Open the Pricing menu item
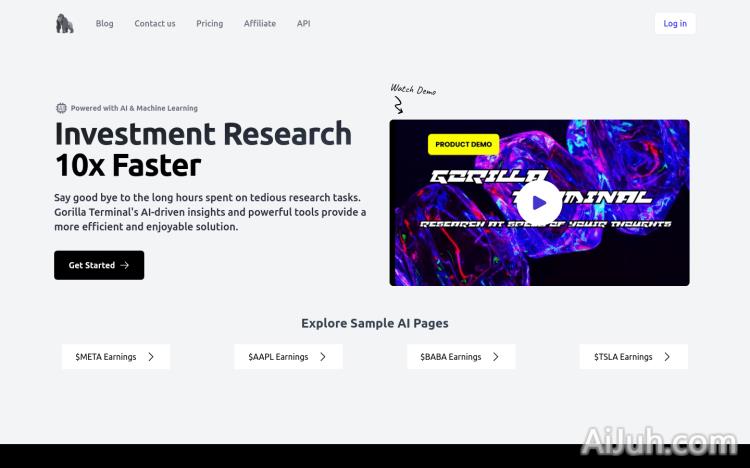The image size is (750, 468). 210,24
